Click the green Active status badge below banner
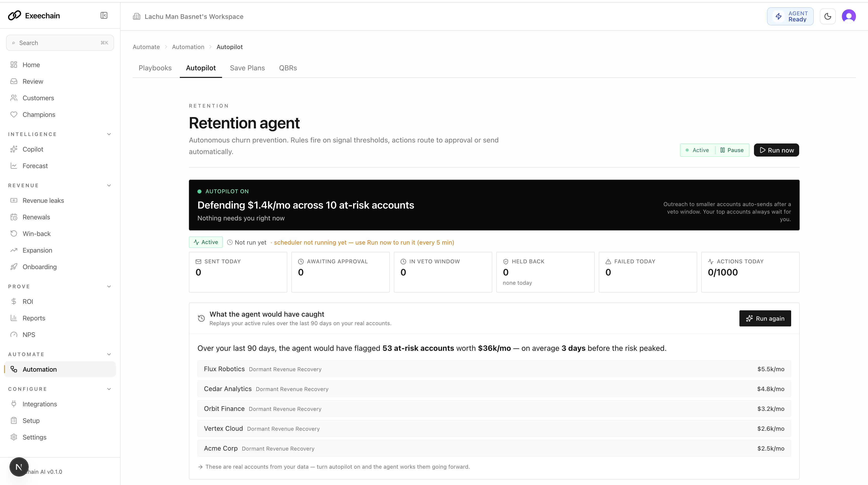 [x=205, y=242]
